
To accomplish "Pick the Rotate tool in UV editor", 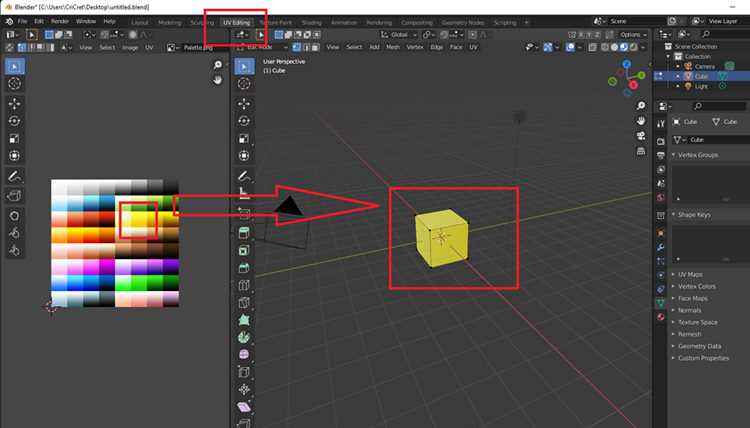I will (x=14, y=121).
